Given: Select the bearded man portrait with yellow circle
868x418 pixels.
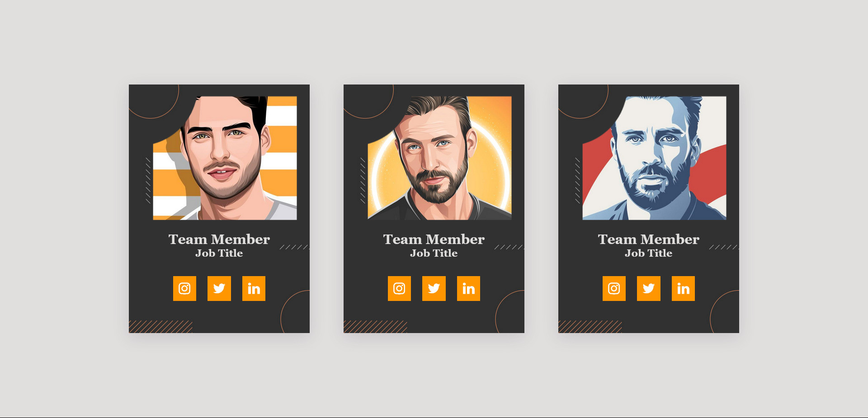Looking at the screenshot, I should tap(439, 158).
